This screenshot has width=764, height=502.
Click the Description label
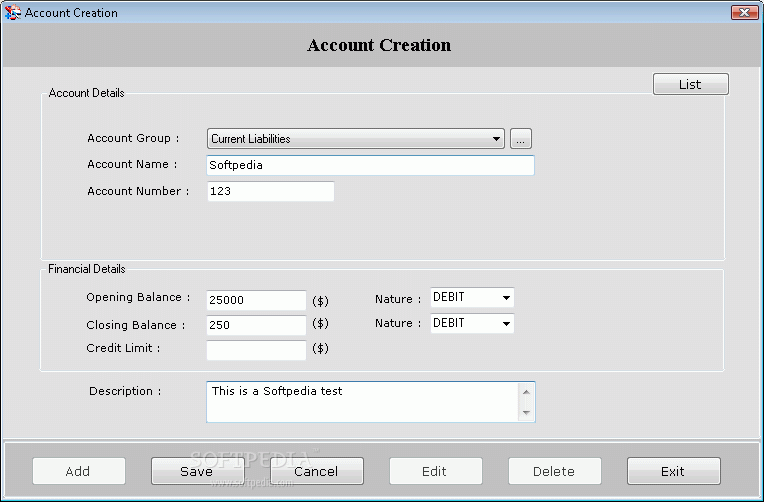point(125,391)
